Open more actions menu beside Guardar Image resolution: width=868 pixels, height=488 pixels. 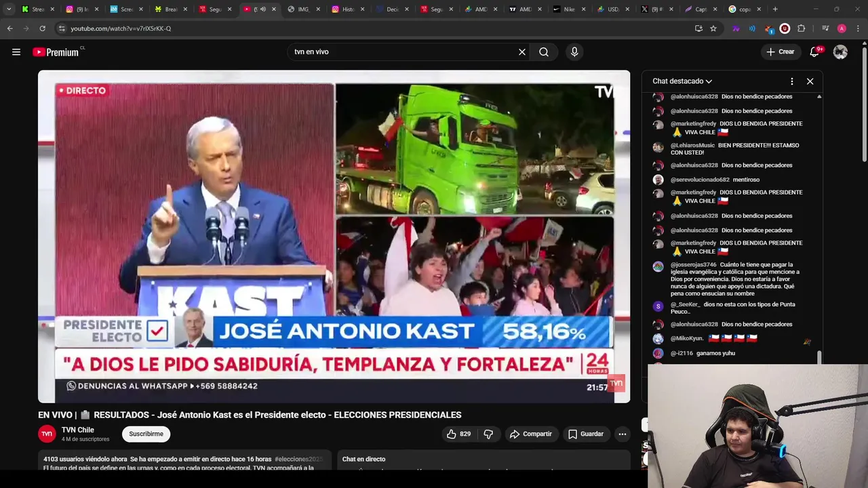(623, 434)
